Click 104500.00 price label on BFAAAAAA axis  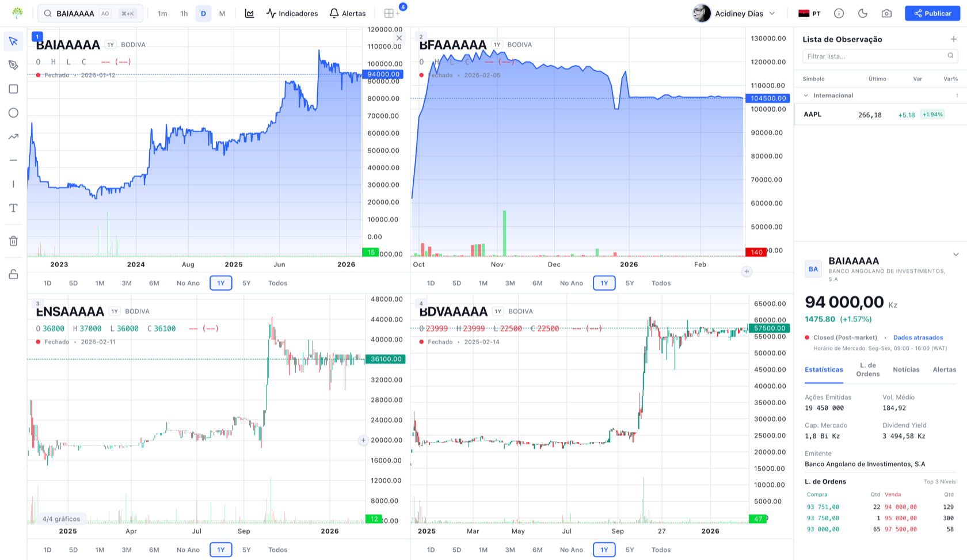point(768,98)
